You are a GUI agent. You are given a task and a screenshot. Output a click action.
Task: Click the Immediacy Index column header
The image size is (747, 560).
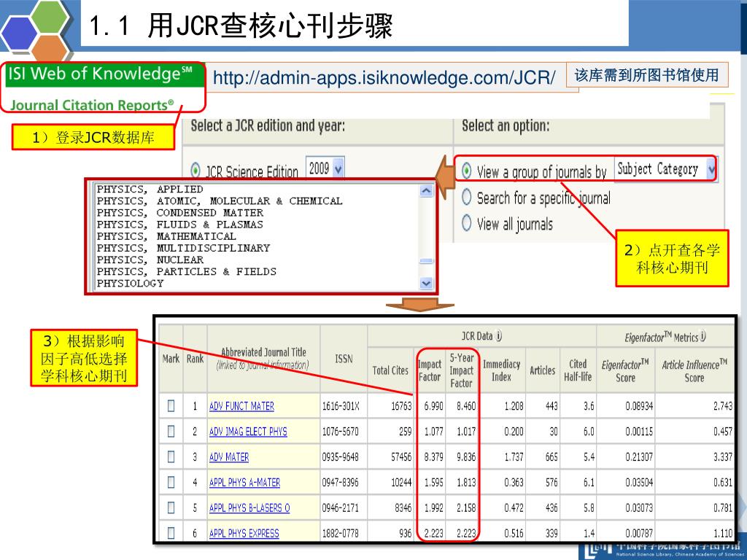coord(501,370)
